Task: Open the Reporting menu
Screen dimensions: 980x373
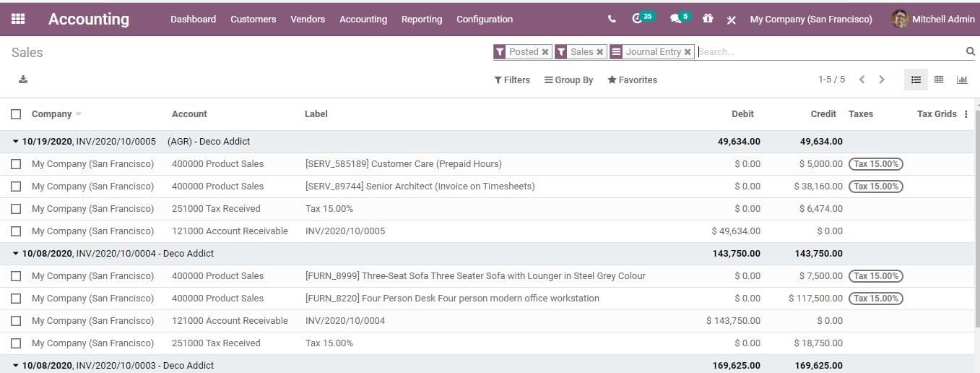Action: coord(422,20)
